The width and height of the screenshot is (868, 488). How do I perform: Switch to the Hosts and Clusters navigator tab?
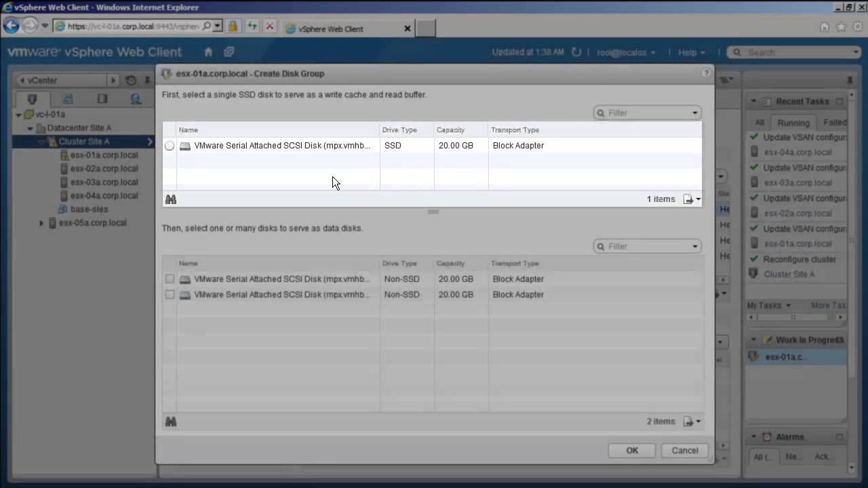[x=32, y=99]
